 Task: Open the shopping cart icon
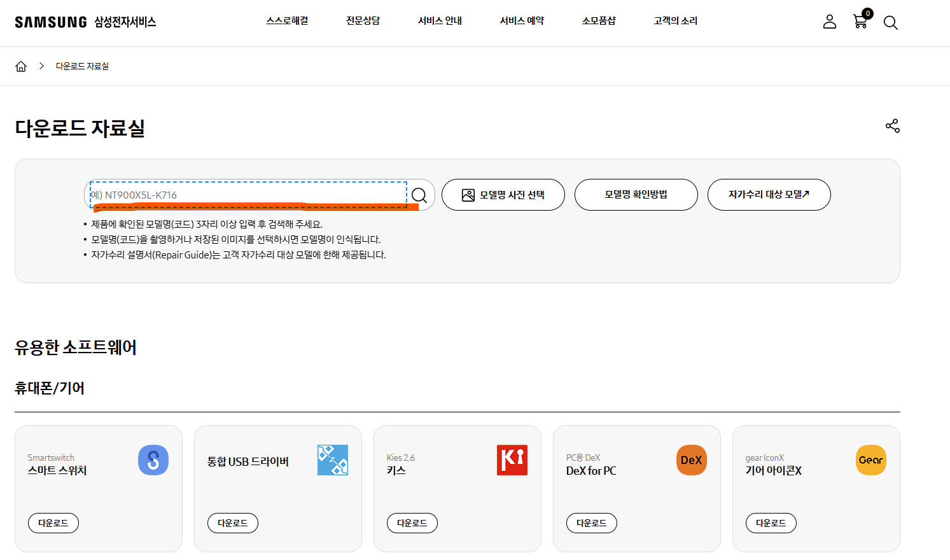860,22
